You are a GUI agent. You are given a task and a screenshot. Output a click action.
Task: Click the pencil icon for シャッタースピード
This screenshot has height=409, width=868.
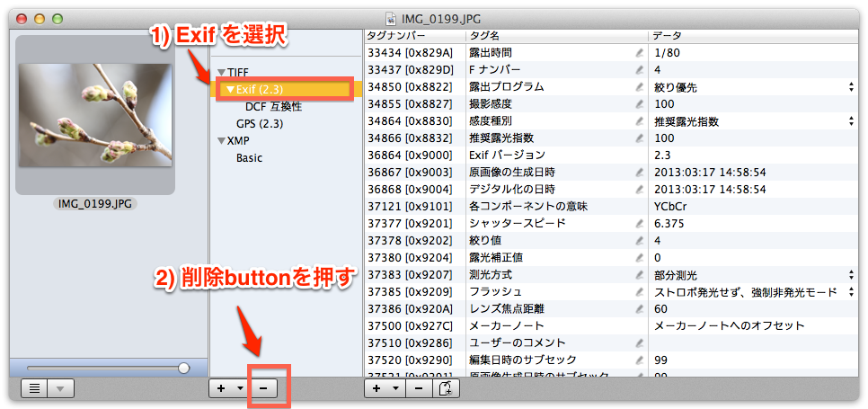pyautogui.click(x=640, y=224)
